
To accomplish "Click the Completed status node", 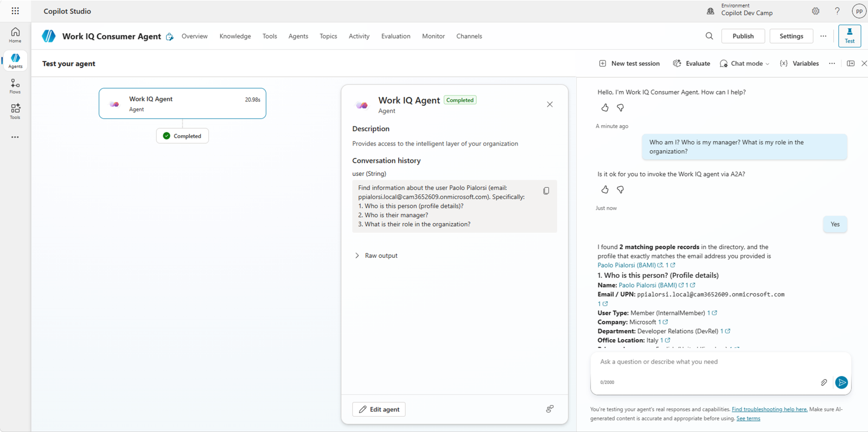I will point(182,136).
